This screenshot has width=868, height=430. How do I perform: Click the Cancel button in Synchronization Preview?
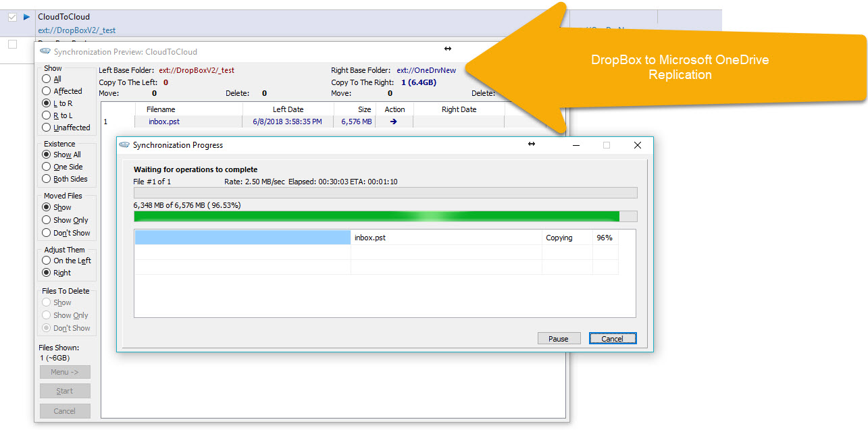click(x=65, y=410)
